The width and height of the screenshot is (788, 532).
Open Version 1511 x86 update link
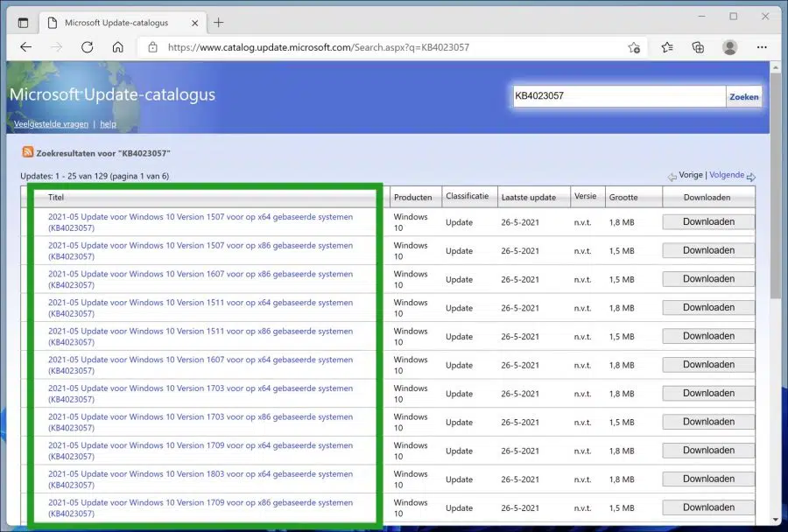[201, 337]
